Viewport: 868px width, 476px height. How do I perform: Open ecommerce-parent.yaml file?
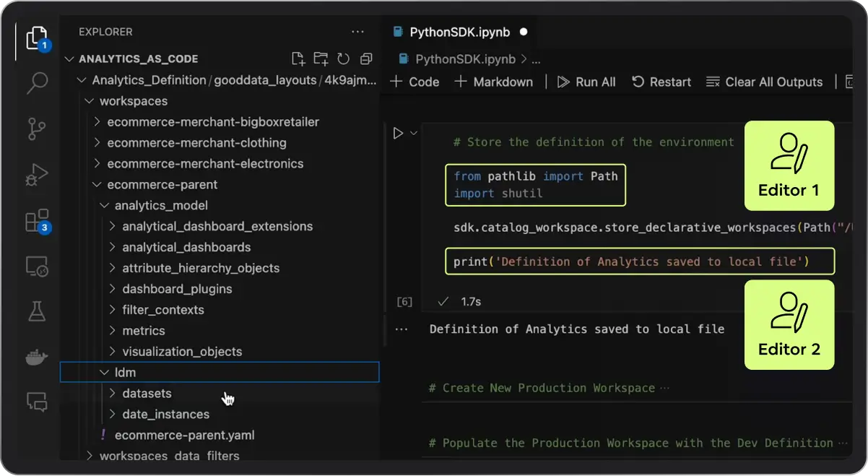184,436
